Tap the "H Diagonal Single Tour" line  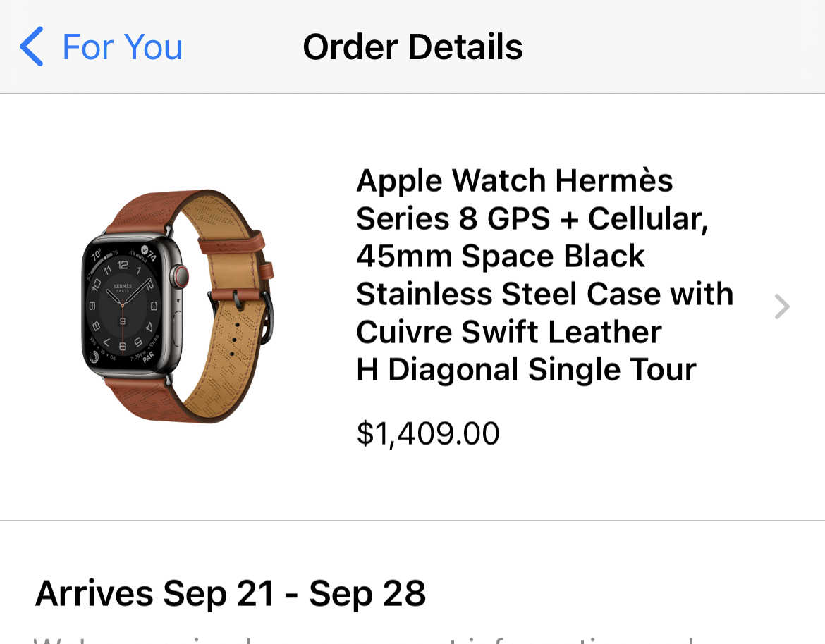tap(526, 369)
